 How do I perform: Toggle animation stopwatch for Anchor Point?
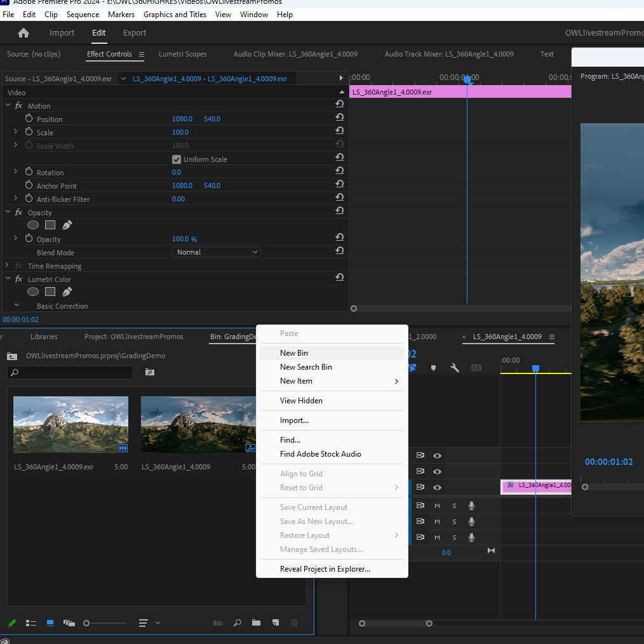[x=29, y=185]
